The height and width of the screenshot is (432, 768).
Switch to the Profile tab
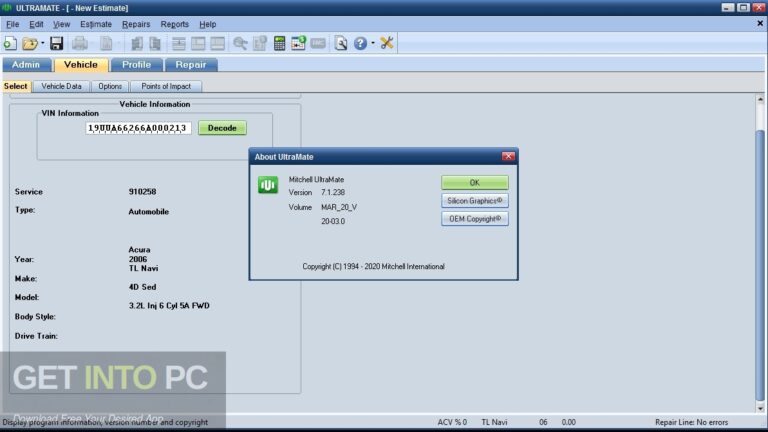(137, 65)
